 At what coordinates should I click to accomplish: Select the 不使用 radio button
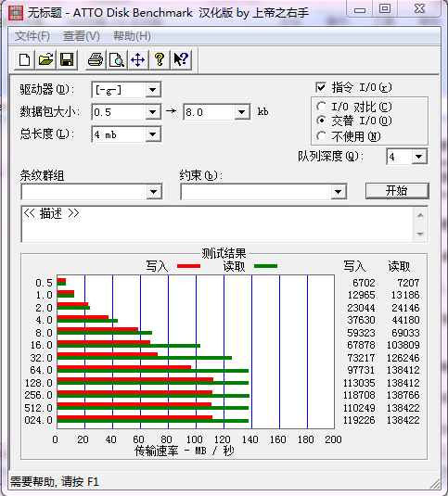(x=321, y=136)
